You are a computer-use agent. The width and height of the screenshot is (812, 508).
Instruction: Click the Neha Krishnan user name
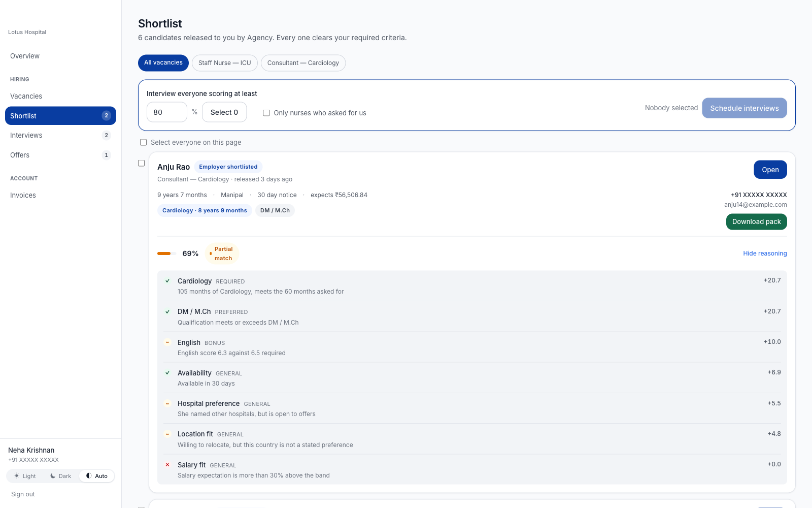[x=31, y=450]
